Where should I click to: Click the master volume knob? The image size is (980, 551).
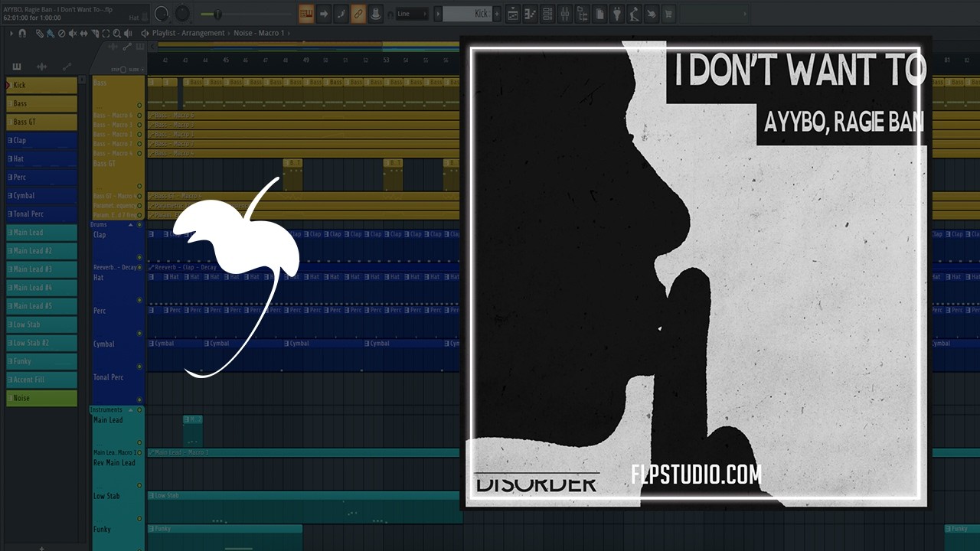[162, 14]
